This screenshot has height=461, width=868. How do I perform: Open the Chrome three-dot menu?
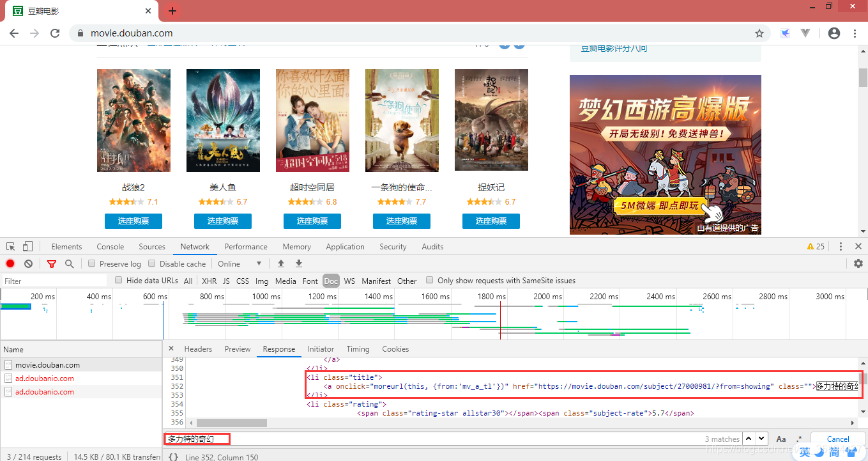855,33
